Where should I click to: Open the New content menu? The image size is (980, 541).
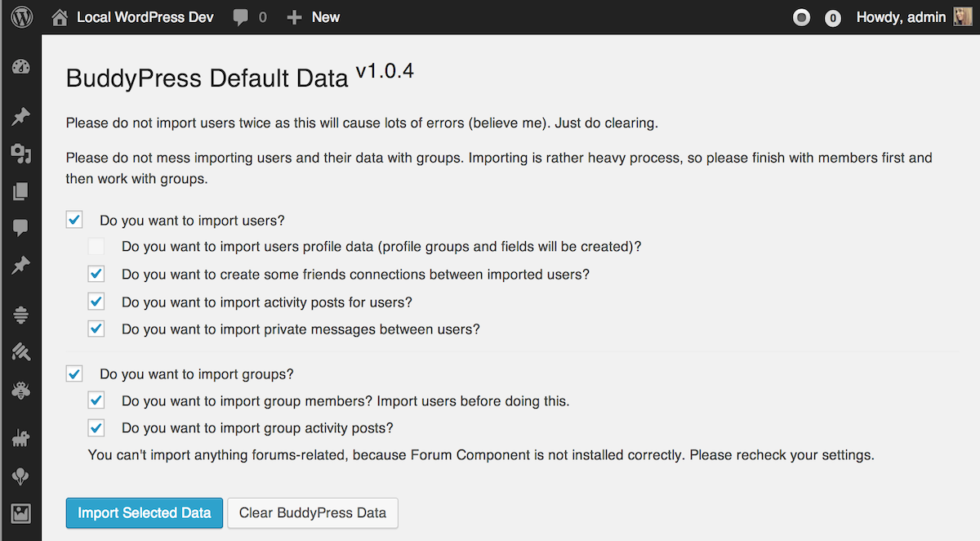tap(314, 17)
